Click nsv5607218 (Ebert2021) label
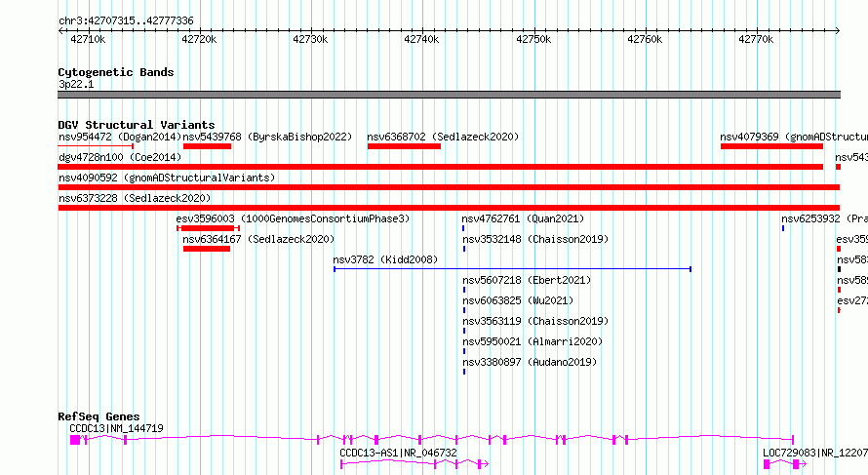The height and width of the screenshot is (475, 868). (527, 280)
